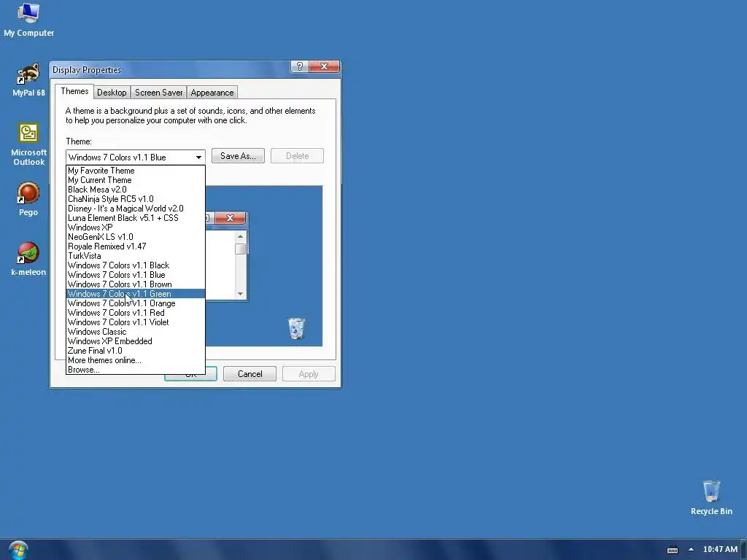The width and height of the screenshot is (747, 560).
Task: Open the Screen Saver tab
Action: tap(158, 93)
